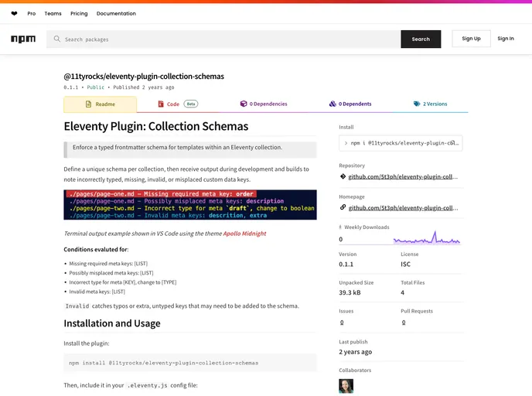Click the Beta badge on Code tab
The width and height of the screenshot is (532, 396).
[x=191, y=104]
